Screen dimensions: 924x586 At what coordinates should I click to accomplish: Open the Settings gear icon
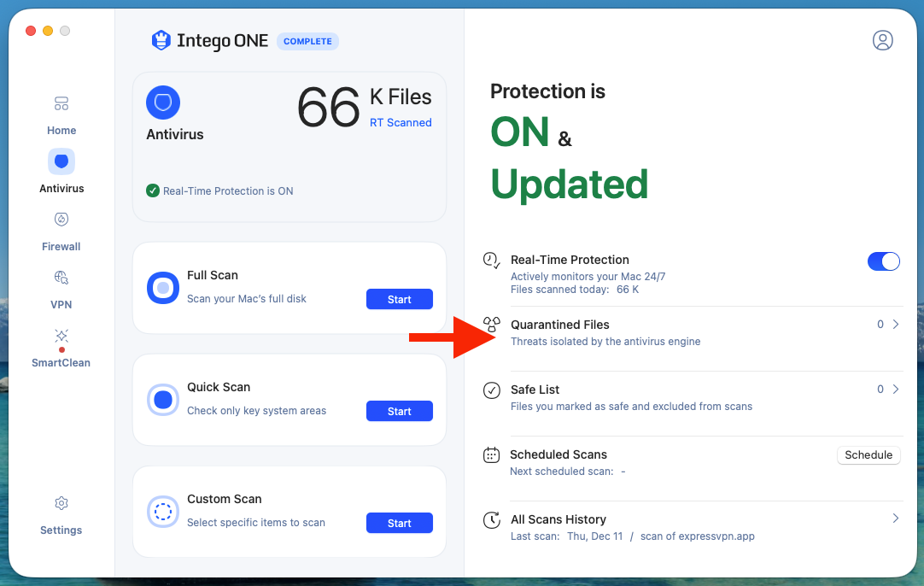[x=61, y=503]
